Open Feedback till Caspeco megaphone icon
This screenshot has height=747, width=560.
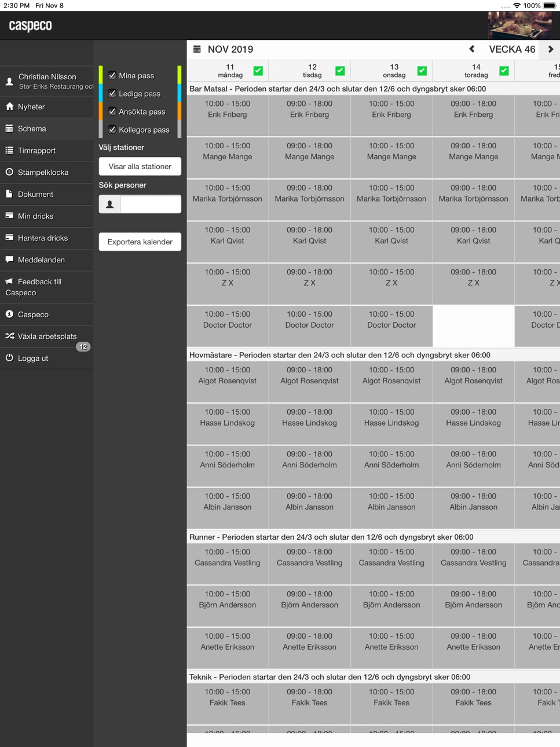pyautogui.click(x=9, y=281)
